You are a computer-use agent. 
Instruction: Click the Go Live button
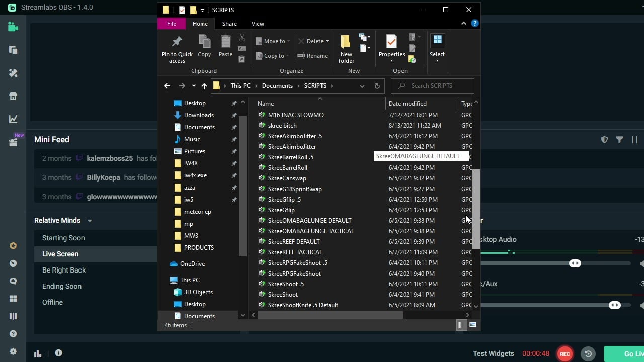624,354
